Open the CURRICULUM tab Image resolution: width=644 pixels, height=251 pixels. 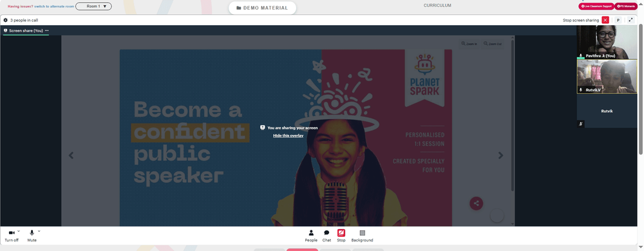coord(437,5)
